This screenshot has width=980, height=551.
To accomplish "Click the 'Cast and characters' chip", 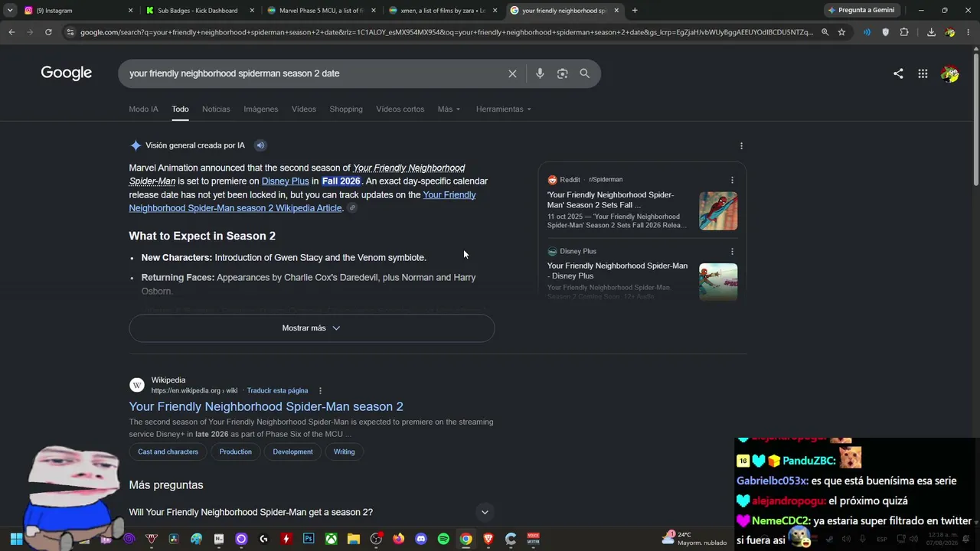I will (x=168, y=452).
